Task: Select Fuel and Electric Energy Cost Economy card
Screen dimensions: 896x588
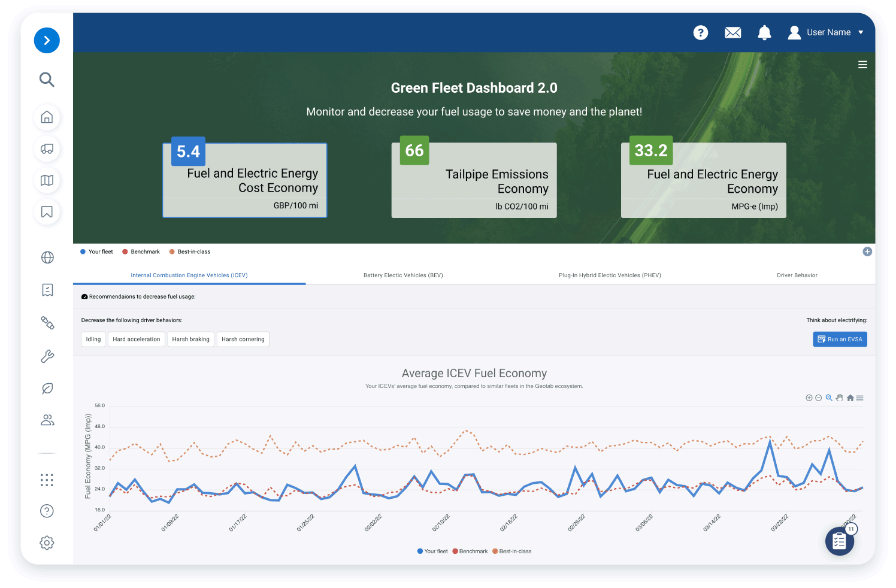Action: coord(245,180)
